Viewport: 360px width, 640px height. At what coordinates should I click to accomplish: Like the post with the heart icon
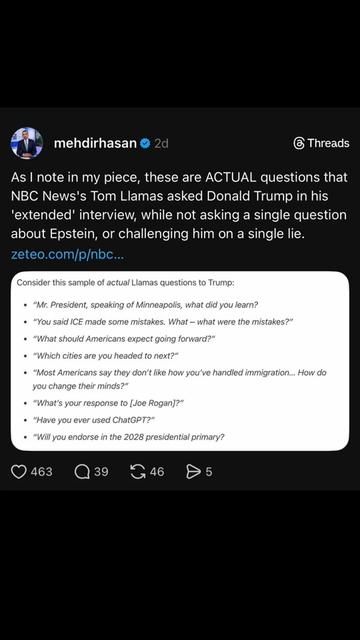18,472
